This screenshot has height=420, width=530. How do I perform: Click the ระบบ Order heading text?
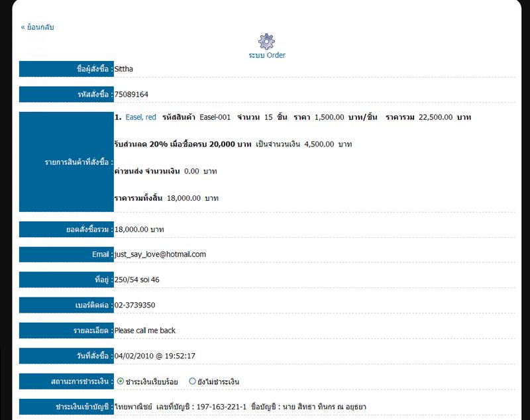pos(267,56)
